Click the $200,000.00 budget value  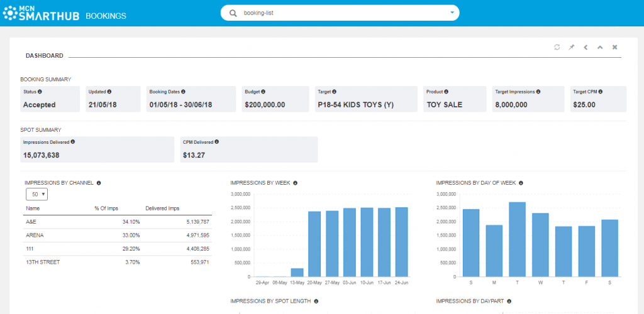265,104
